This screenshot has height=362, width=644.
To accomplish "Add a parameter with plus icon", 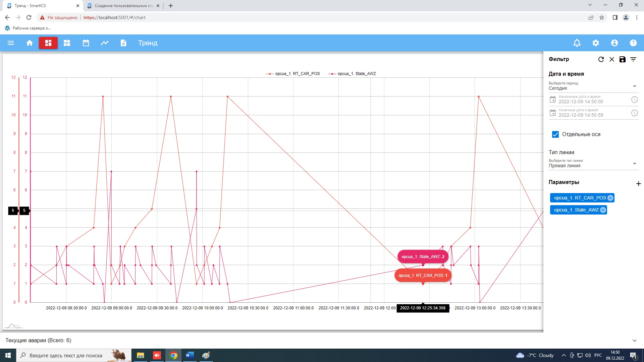I will [x=638, y=184].
